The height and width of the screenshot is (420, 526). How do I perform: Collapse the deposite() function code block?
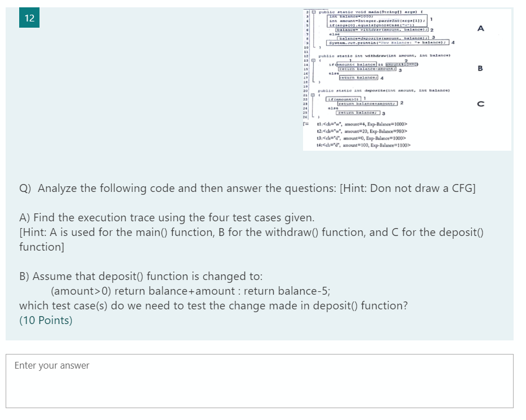coord(313,95)
